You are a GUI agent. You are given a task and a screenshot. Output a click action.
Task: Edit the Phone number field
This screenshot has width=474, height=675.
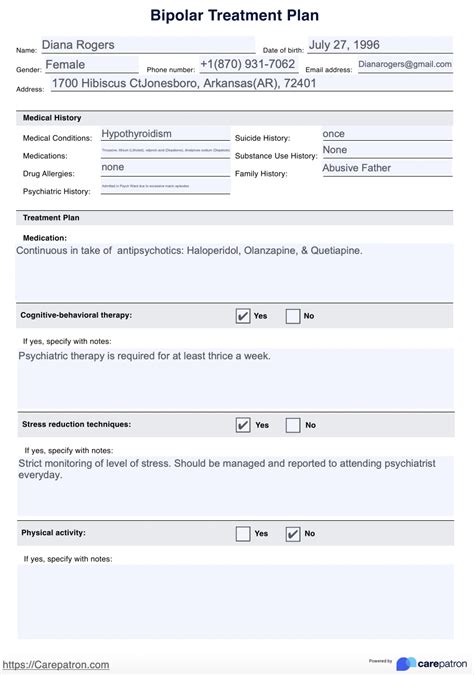[249, 65]
